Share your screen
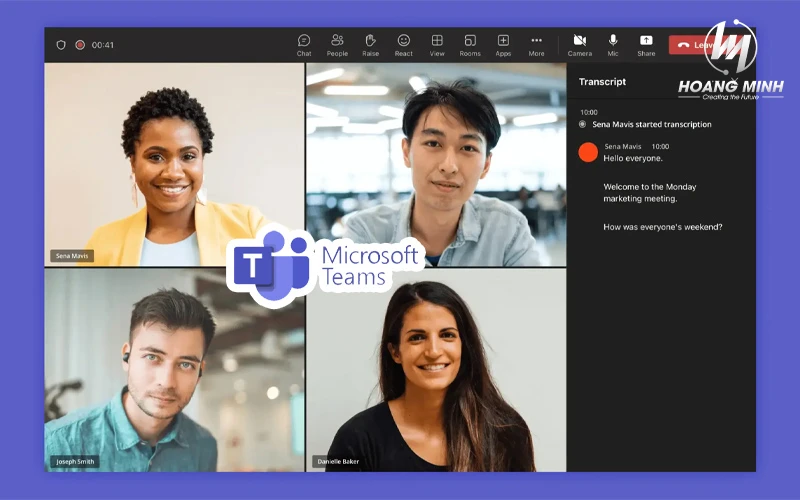Image resolution: width=800 pixels, height=500 pixels. pos(646,45)
